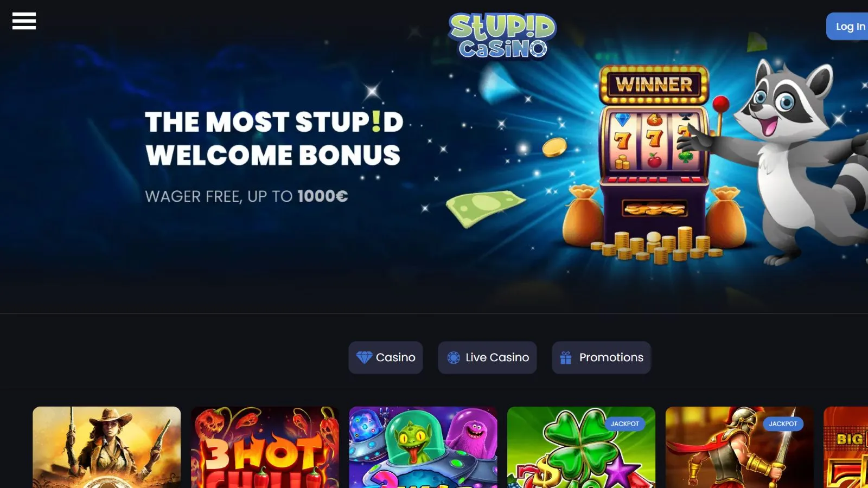The image size is (868, 488).
Task: Click the gift icon beside Promotions
Action: pos(566,357)
